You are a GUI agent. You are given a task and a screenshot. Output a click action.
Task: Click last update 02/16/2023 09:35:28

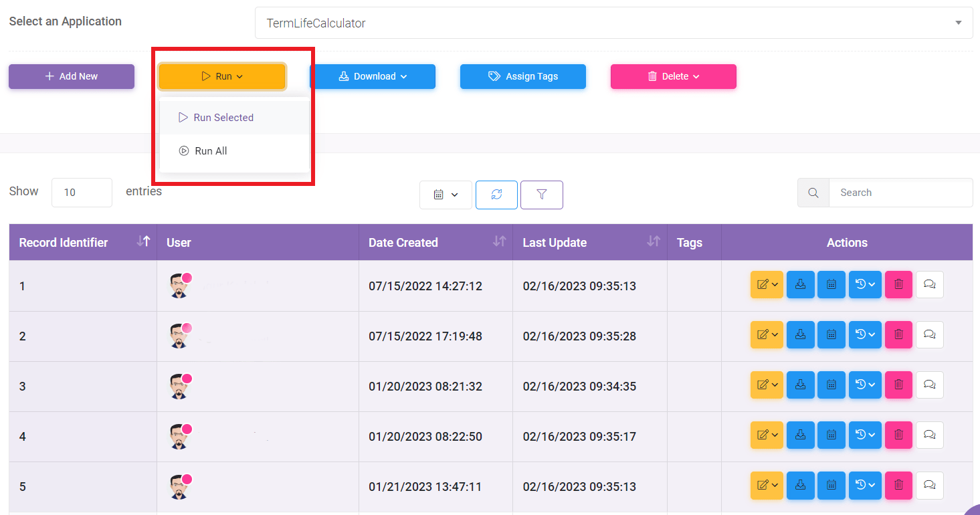pos(579,336)
